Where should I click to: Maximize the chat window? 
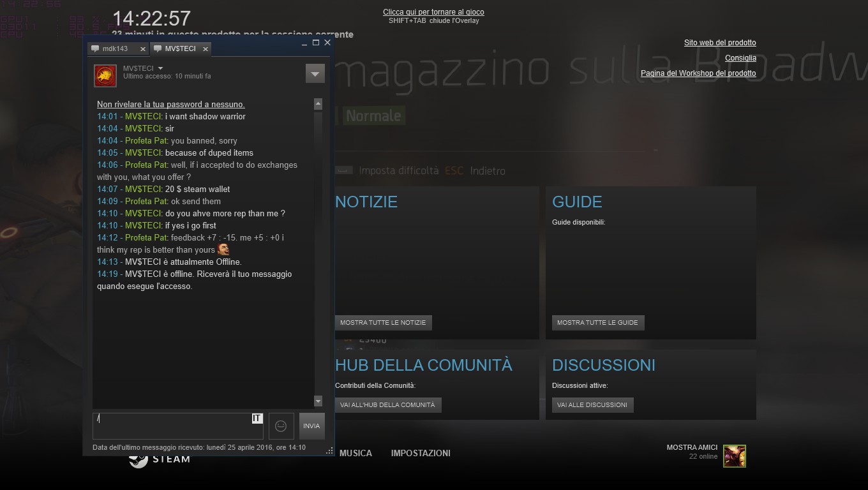(315, 43)
